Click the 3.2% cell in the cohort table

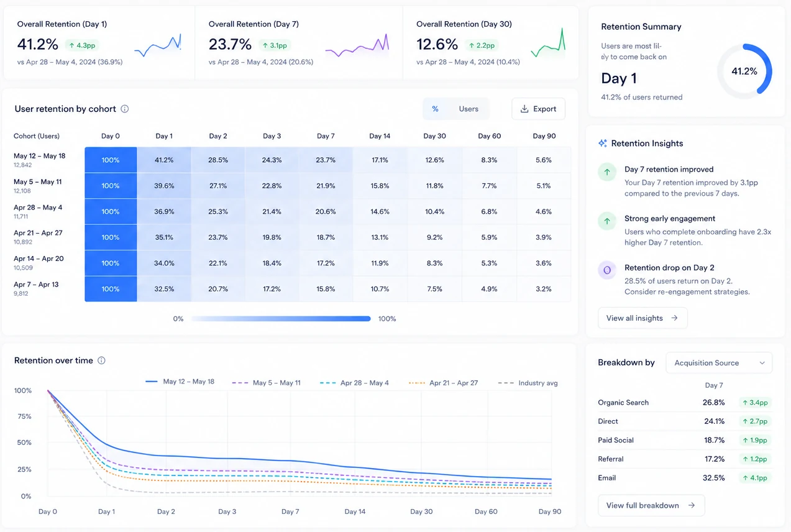click(x=544, y=289)
